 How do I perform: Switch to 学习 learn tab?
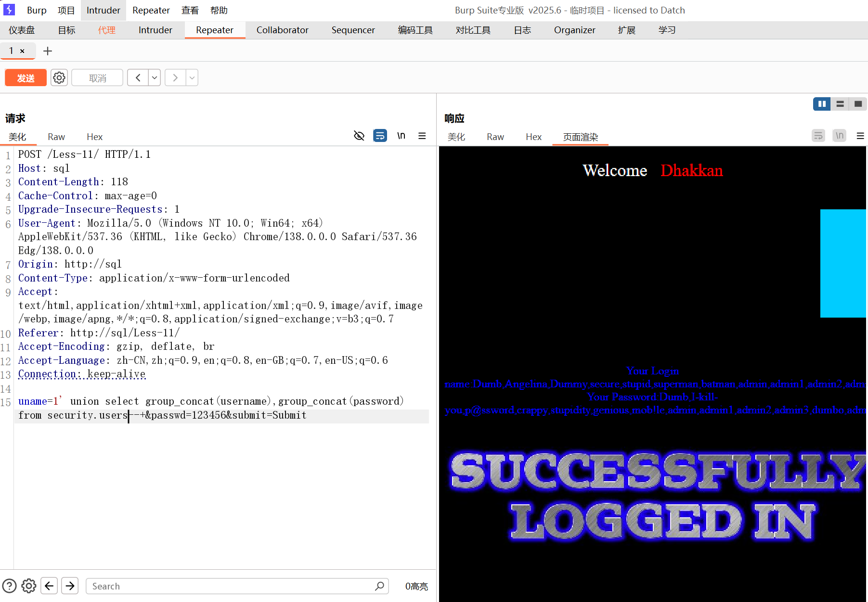click(x=667, y=30)
